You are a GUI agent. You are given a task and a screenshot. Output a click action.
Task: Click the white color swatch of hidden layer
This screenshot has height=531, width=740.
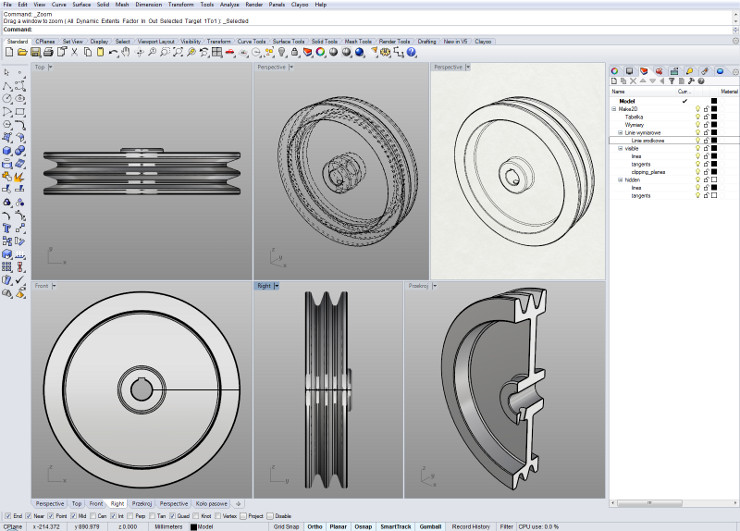click(x=714, y=180)
